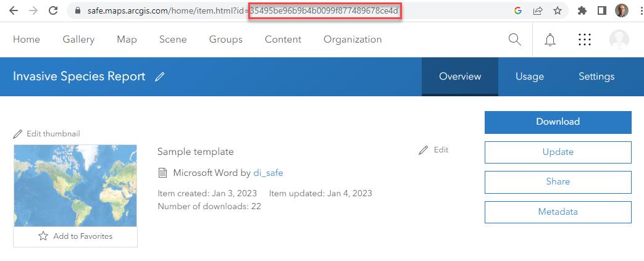Select the Overview tab
644x261 pixels.
(460, 77)
